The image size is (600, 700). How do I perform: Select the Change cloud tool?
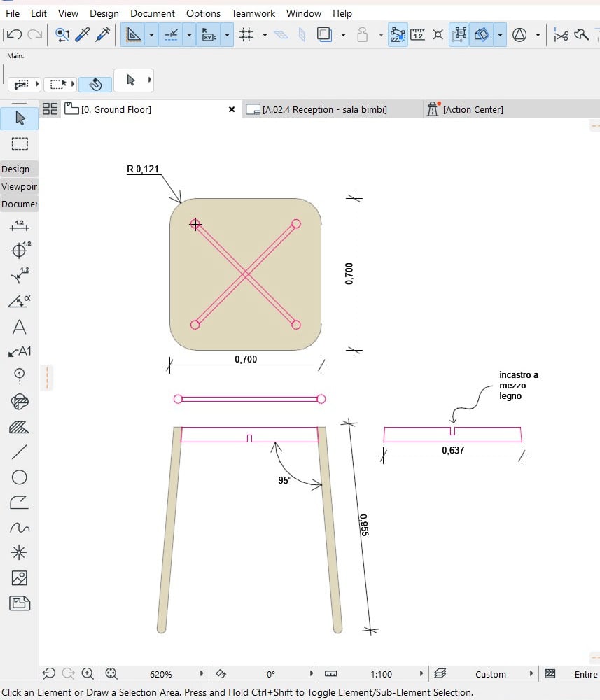(x=19, y=402)
